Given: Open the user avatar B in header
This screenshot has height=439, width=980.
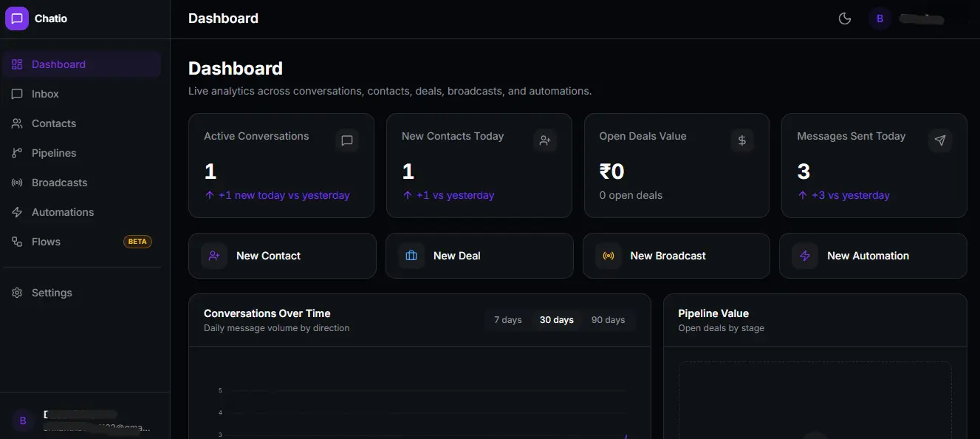Looking at the screenshot, I should [x=880, y=18].
